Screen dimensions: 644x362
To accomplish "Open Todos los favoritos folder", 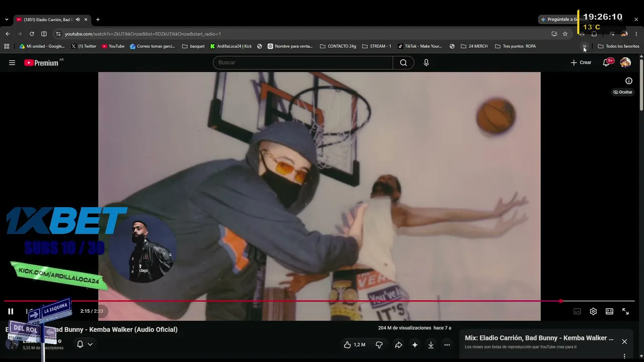I will click(x=618, y=46).
